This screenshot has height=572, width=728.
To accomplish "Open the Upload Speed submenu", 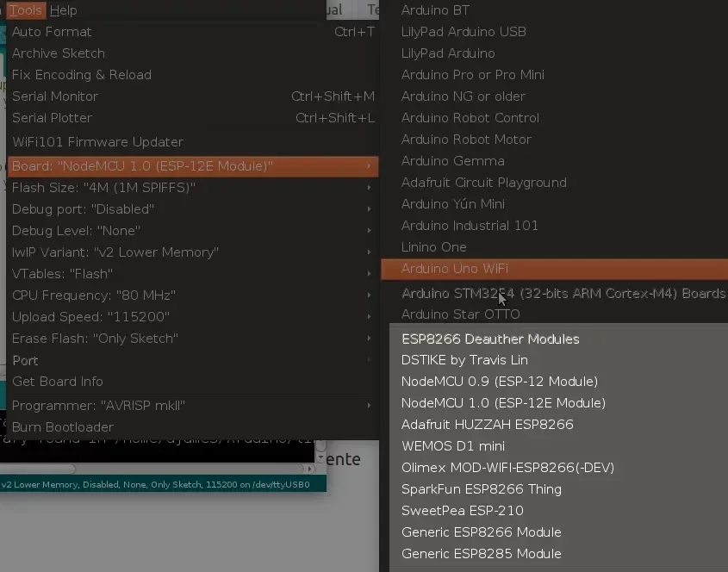I will (x=193, y=317).
